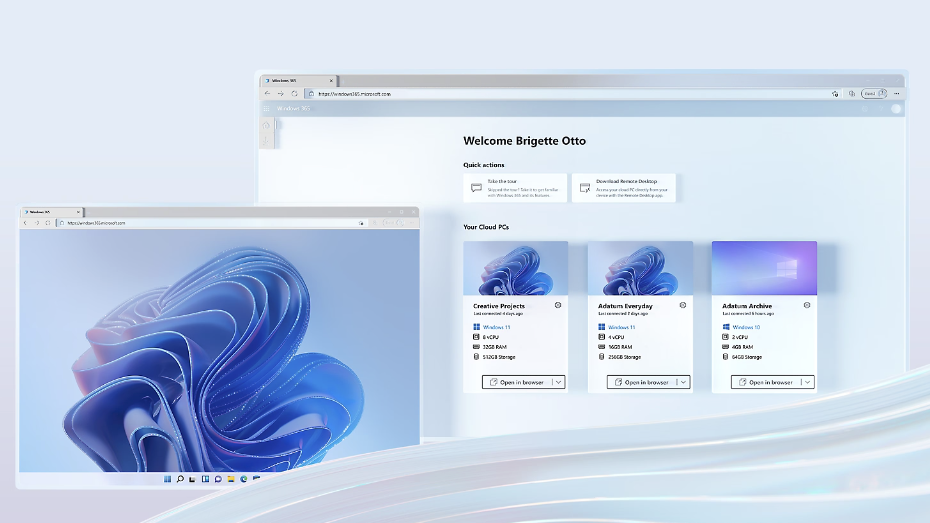Open the three-dots browser menu in the large window
This screenshot has height=523, width=930.
pyautogui.click(x=897, y=94)
